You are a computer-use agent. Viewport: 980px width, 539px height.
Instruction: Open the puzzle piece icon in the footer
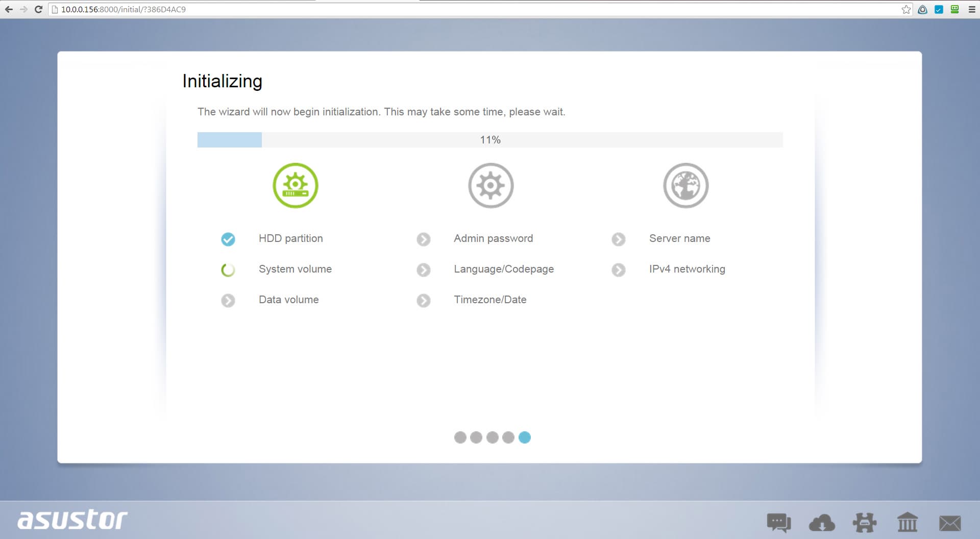(865, 523)
